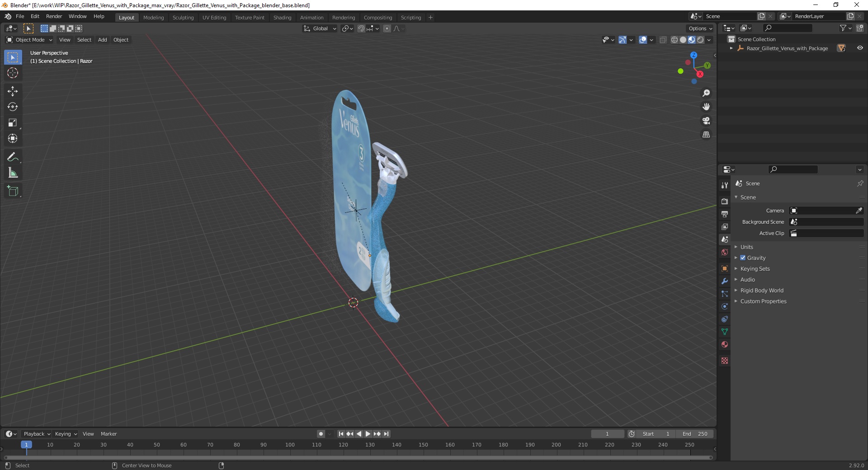This screenshot has width=868, height=470.
Task: Activate the Select Box tool
Action: point(13,57)
